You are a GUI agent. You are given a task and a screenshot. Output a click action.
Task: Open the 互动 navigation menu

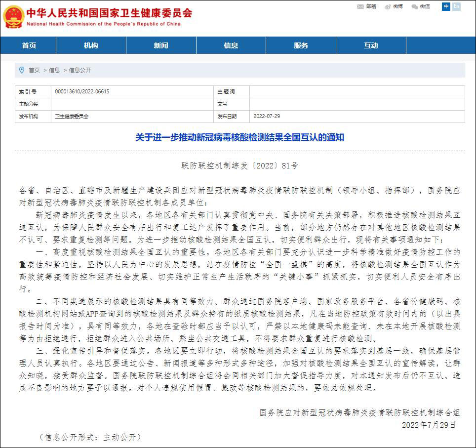[371, 45]
